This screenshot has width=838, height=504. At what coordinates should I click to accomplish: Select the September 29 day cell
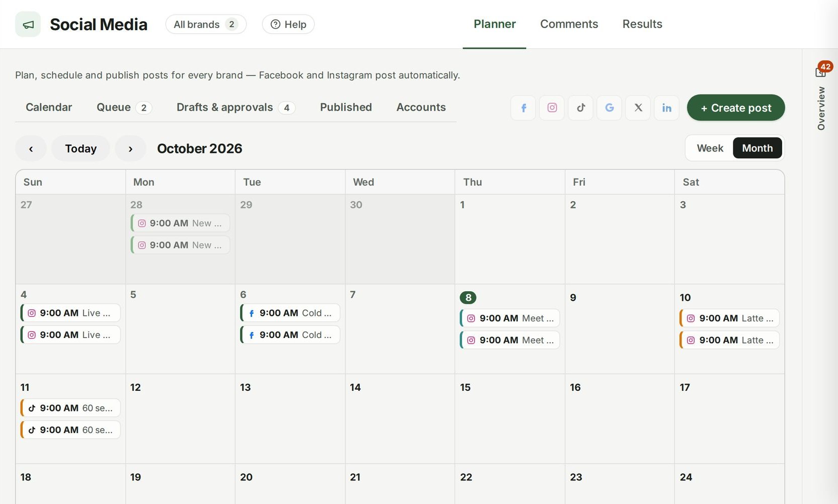click(290, 239)
